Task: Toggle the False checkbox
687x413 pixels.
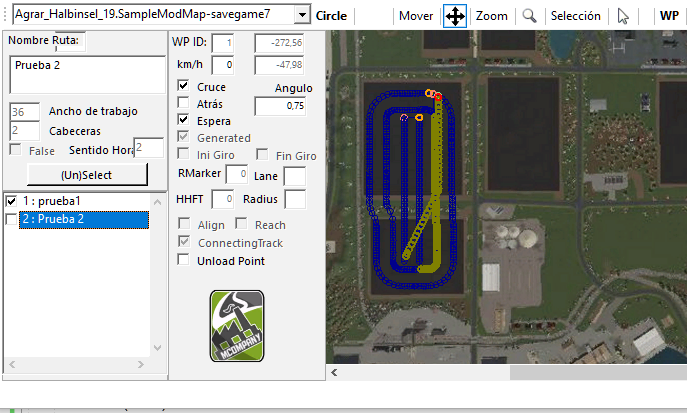Action: tap(15, 150)
